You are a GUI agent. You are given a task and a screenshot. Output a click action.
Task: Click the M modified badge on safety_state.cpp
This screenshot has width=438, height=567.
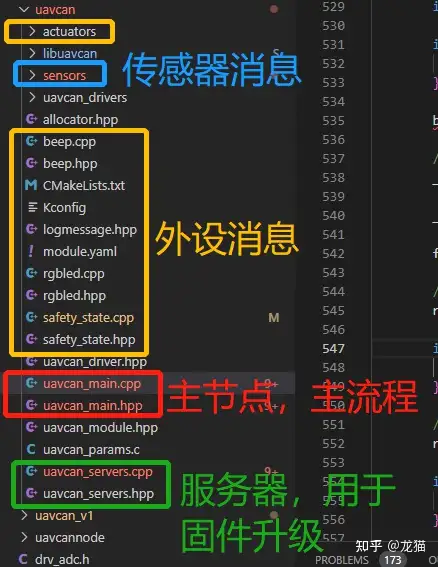pyautogui.click(x=274, y=318)
